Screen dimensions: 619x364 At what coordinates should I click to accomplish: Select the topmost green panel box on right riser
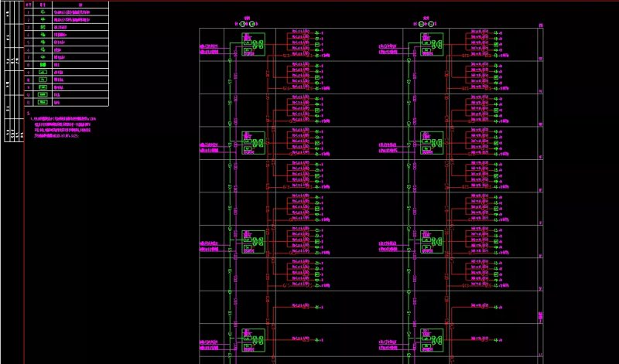(x=431, y=44)
